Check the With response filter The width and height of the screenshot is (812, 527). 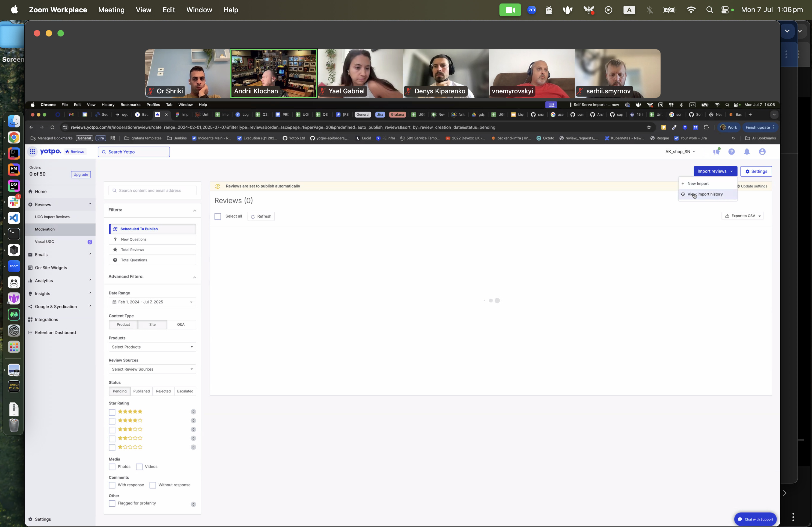tap(112, 485)
